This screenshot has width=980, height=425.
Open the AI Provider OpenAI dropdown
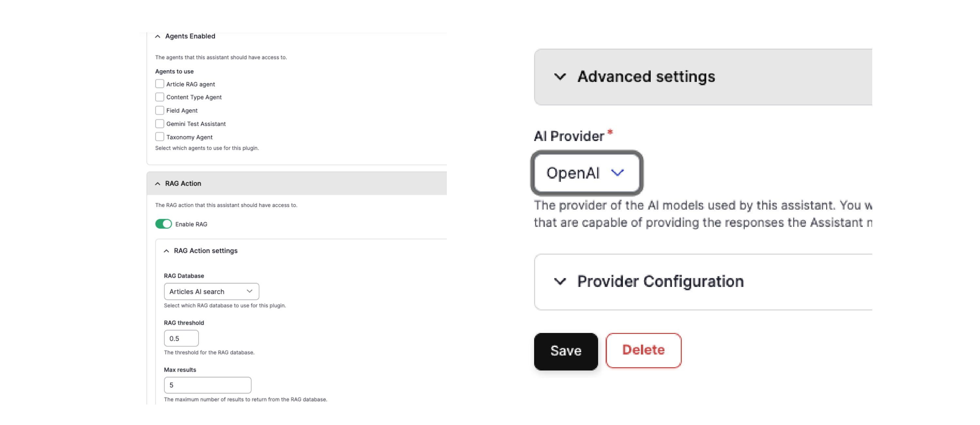[x=586, y=173]
